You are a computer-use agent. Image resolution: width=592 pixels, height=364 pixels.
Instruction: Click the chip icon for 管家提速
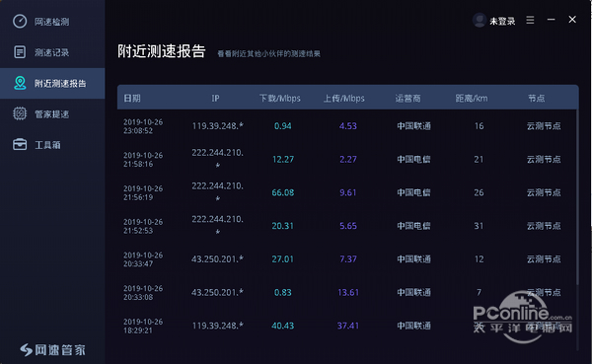20,113
